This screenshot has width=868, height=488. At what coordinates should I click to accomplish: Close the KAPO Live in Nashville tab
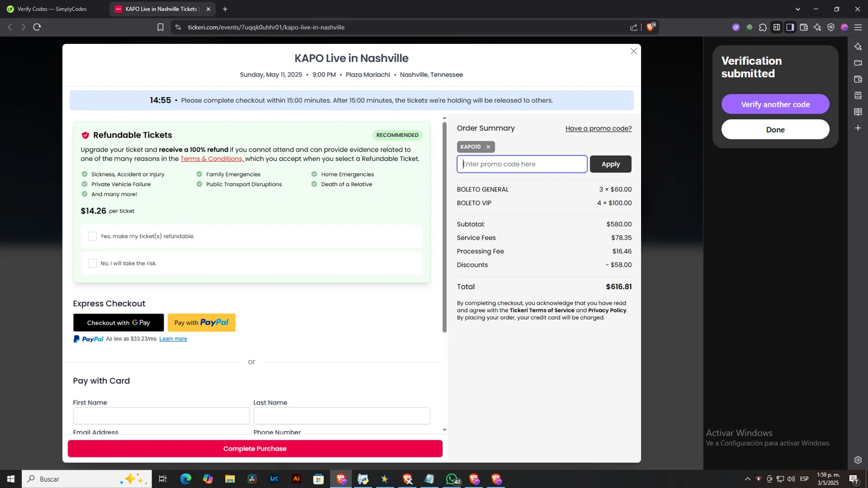tap(208, 9)
